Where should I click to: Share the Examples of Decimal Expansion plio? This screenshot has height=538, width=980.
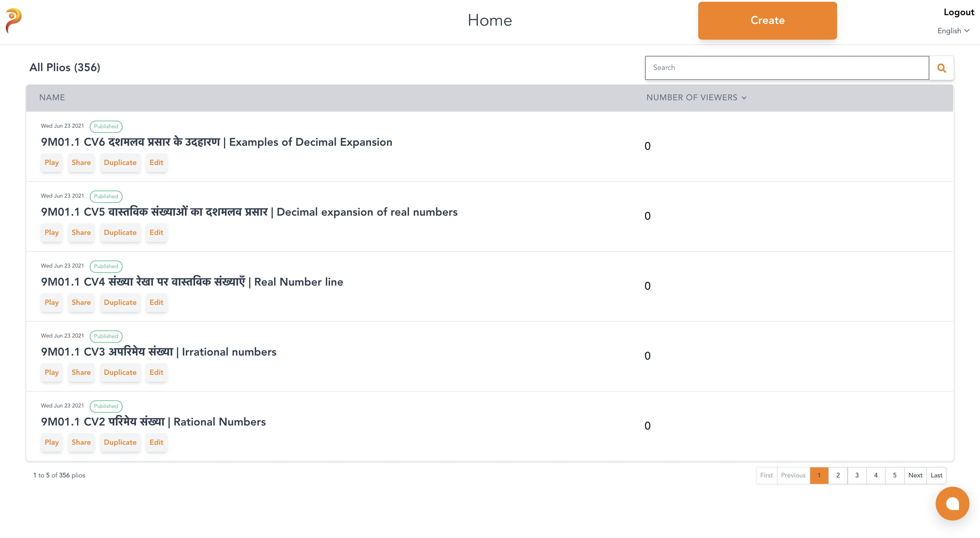[81, 163]
